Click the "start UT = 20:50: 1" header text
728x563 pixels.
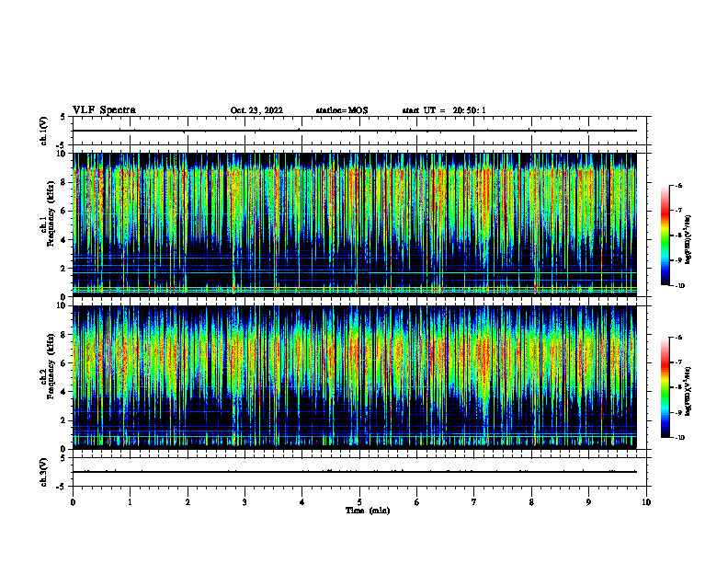pyautogui.click(x=444, y=110)
